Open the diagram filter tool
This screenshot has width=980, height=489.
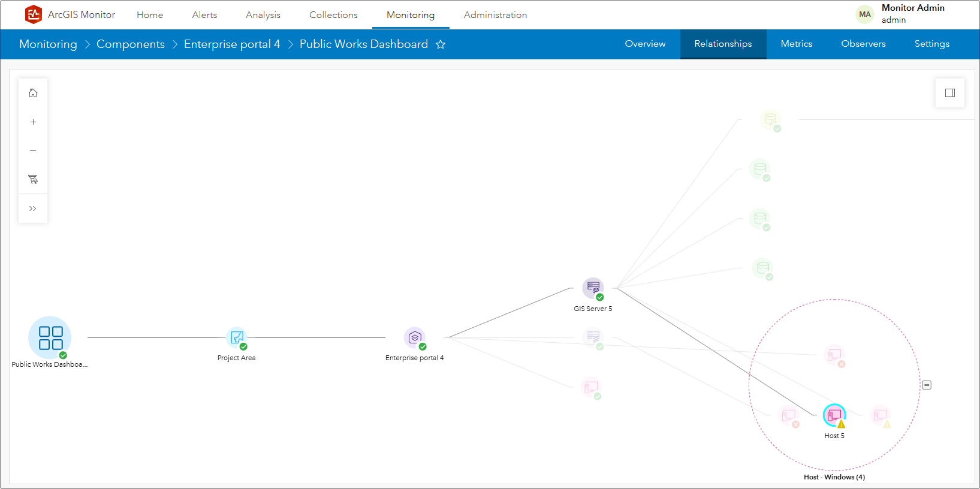click(33, 179)
